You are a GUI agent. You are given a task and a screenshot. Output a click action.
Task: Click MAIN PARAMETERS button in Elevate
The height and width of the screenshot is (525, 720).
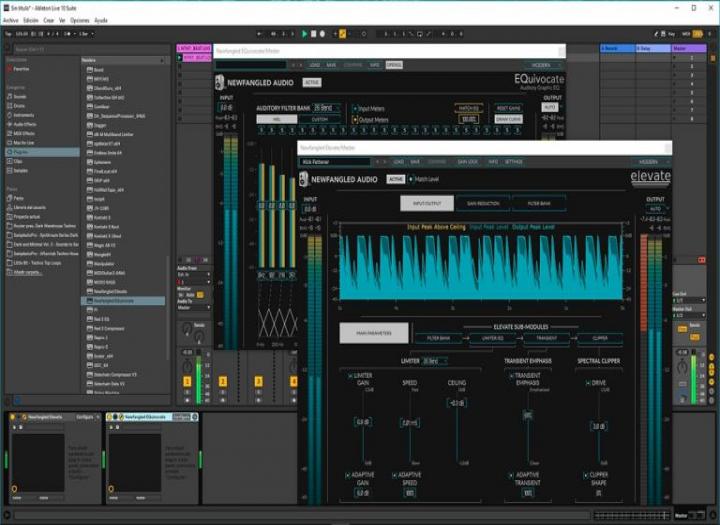point(374,333)
